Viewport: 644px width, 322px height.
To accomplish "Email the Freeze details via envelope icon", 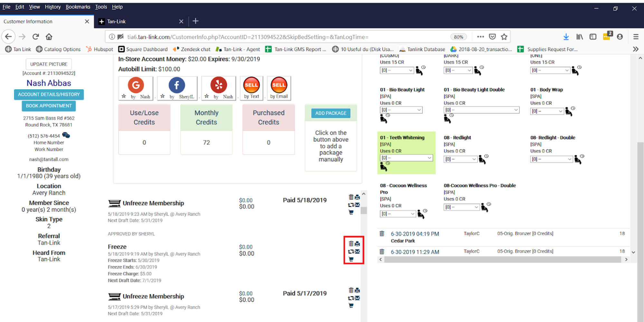I will point(358,251).
